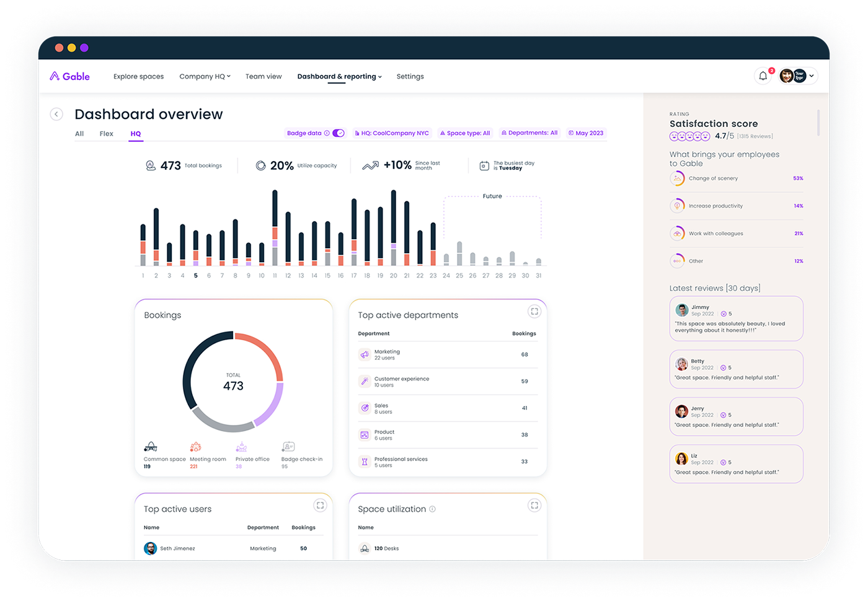Click the chart bar for day 20
The width and height of the screenshot is (868, 601).
[x=393, y=228]
